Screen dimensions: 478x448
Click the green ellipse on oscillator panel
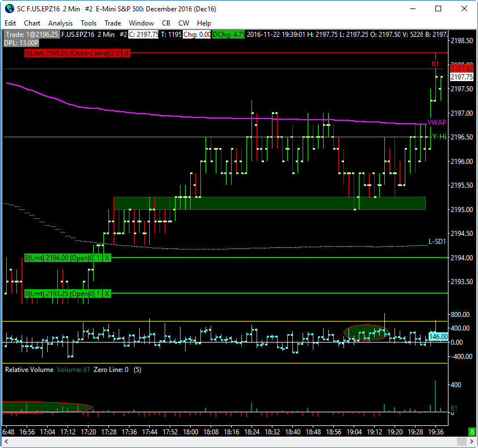[366, 332]
